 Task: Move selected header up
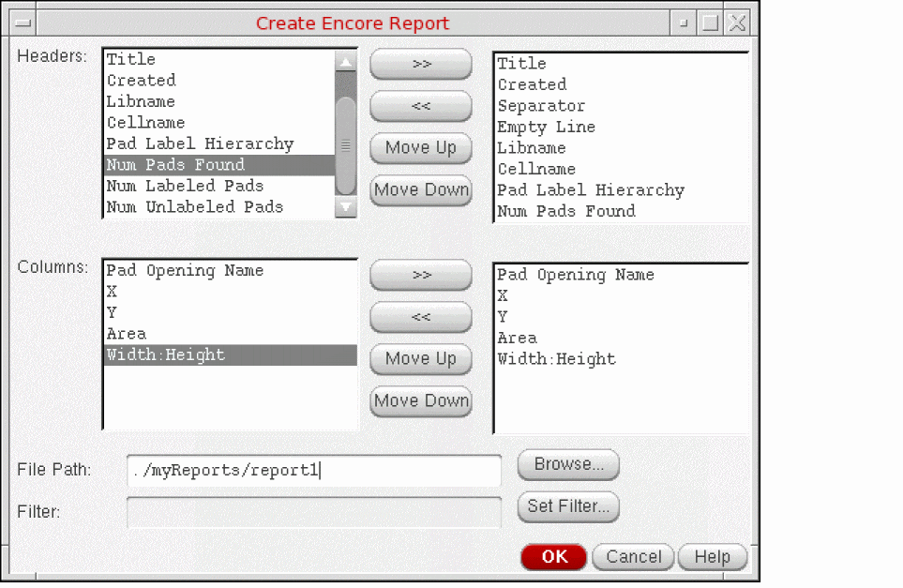pyautogui.click(x=421, y=148)
